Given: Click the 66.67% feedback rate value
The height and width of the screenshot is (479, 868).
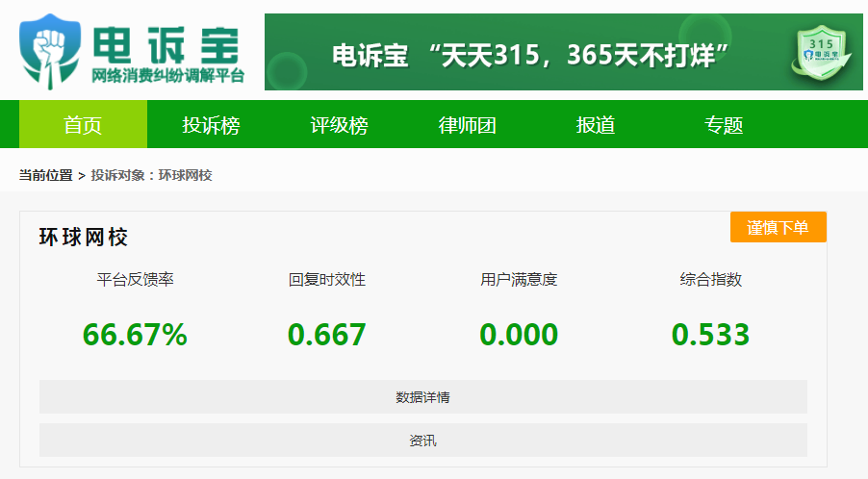Looking at the screenshot, I should click(135, 335).
